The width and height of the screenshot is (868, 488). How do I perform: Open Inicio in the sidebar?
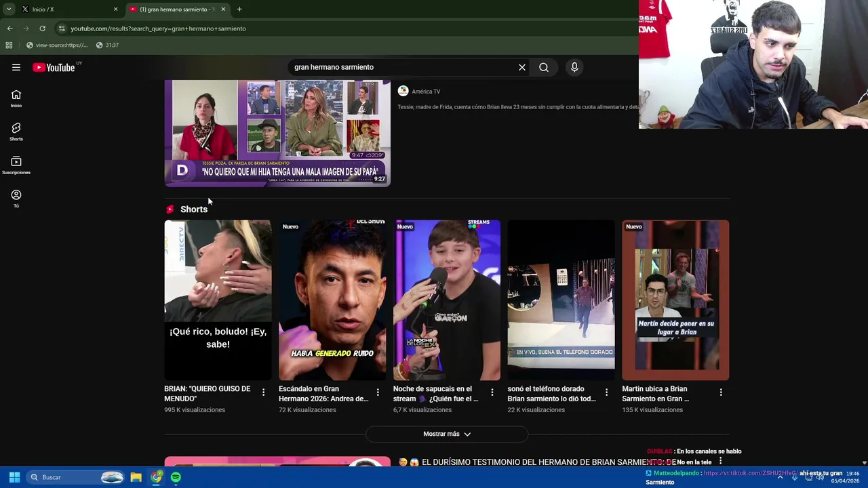tap(16, 99)
